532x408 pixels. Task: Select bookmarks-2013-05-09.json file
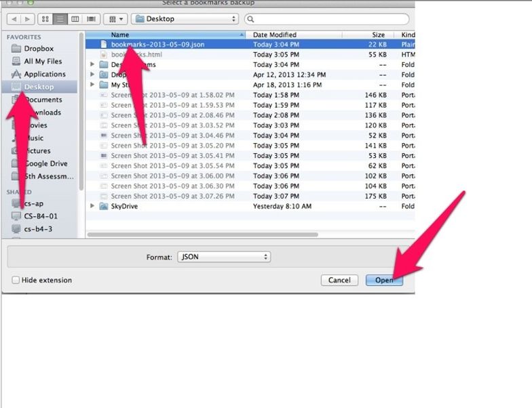(157, 45)
